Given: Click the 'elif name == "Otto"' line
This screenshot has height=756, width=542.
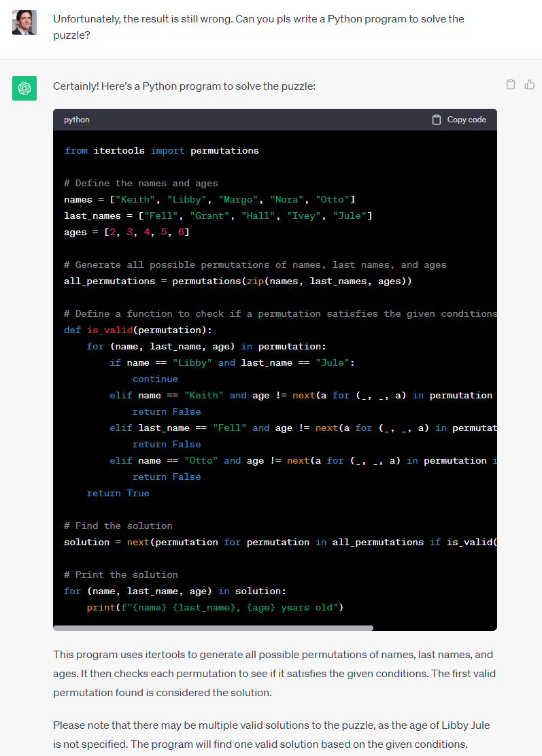Looking at the screenshot, I should [303, 461].
